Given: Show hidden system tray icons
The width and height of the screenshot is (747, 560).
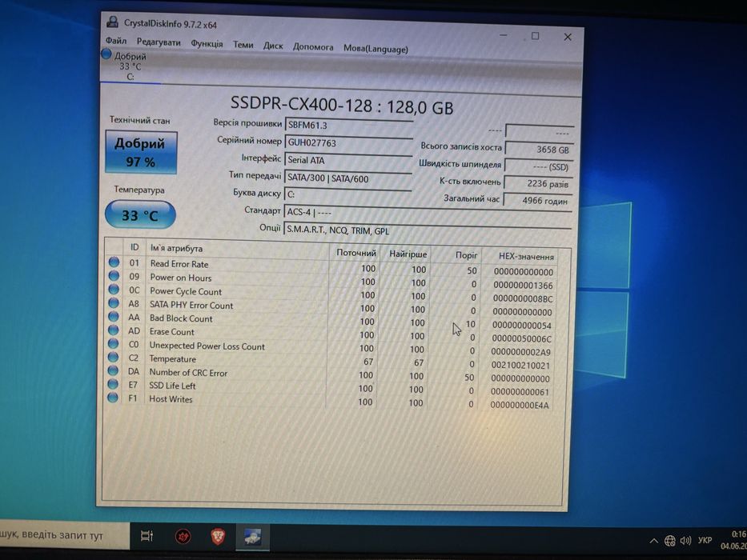Looking at the screenshot, I should tap(654, 541).
